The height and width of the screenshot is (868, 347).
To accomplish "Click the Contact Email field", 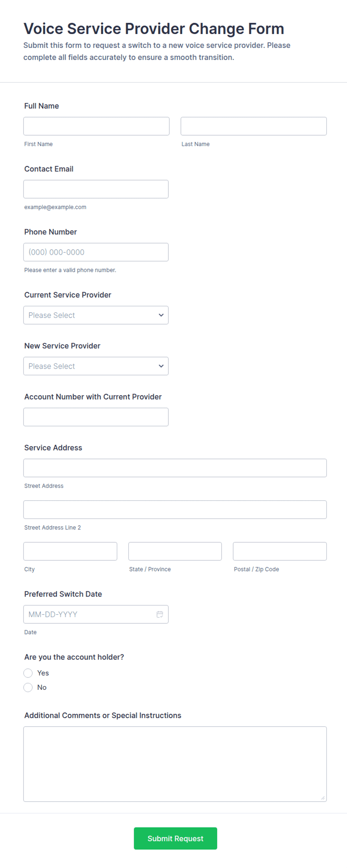I will pos(96,189).
